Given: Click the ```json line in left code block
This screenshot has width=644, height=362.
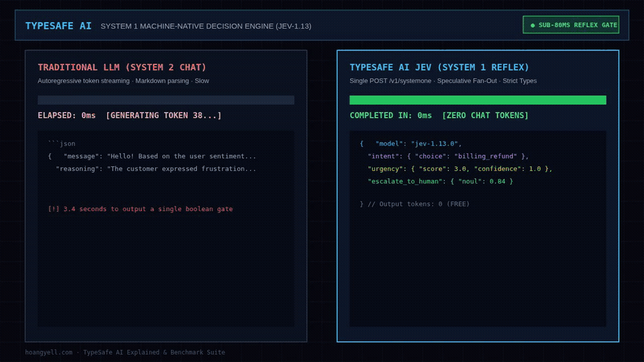Looking at the screenshot, I should [62, 143].
